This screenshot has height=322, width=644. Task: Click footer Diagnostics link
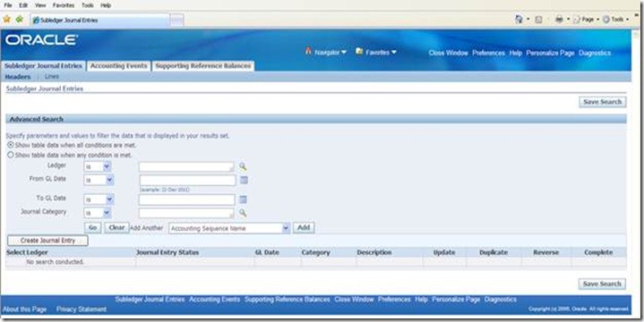pos(501,300)
